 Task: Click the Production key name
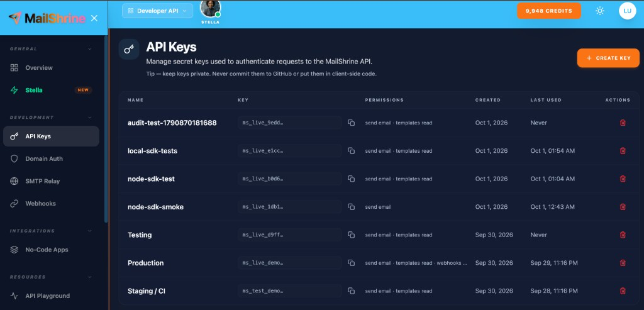145,263
